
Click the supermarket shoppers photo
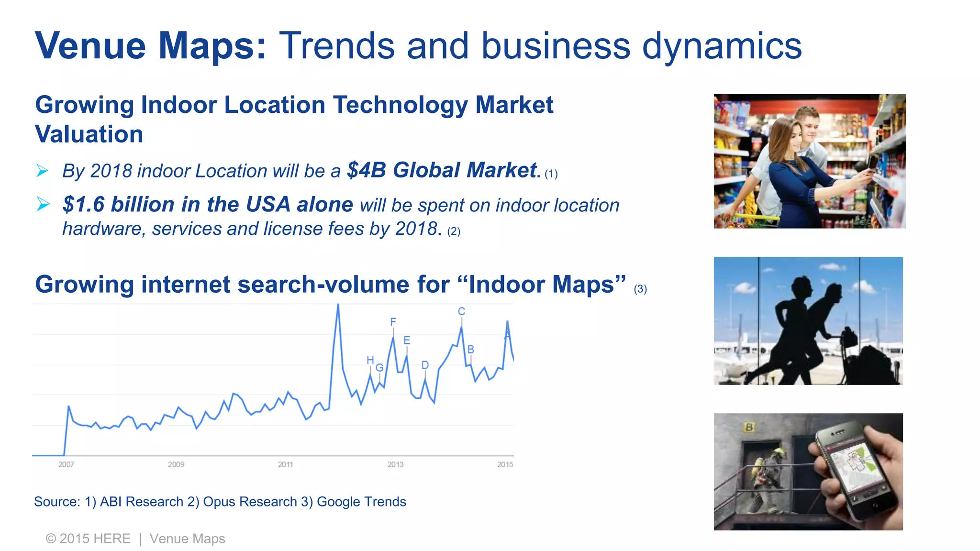tap(810, 161)
